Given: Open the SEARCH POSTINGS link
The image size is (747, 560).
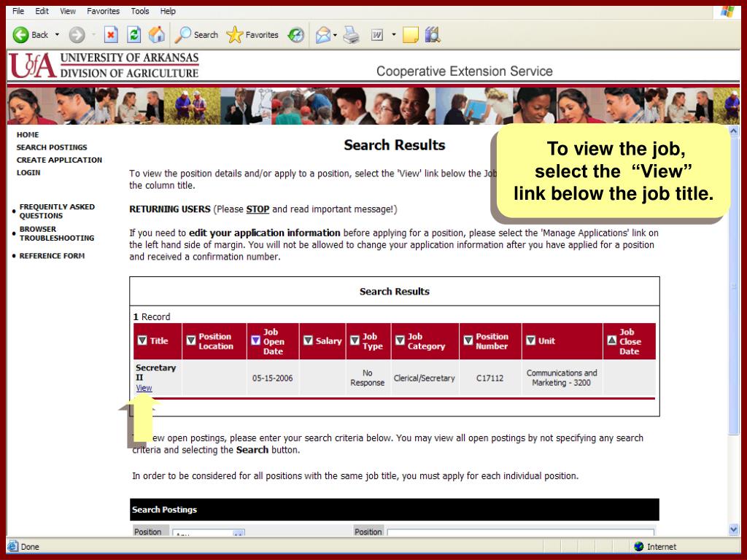Looking at the screenshot, I should tap(52, 147).
